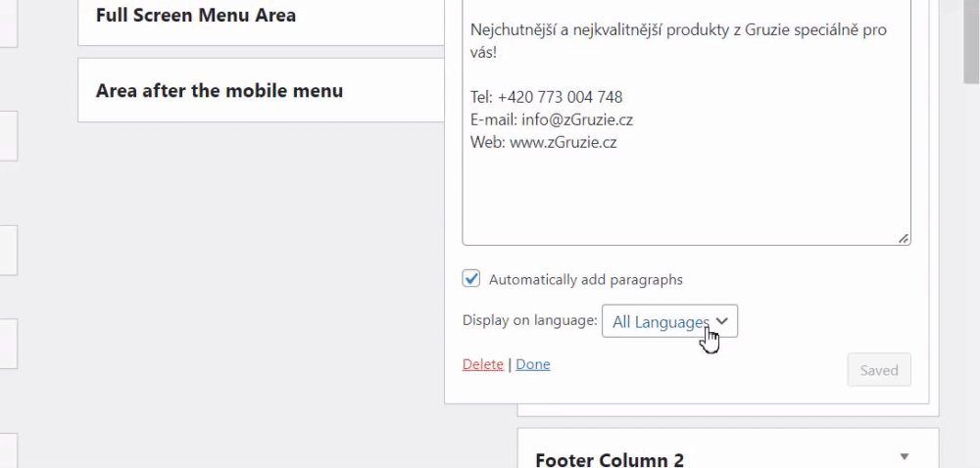This screenshot has height=468, width=980.
Task: Click the Tel phone number line
Action: [546, 97]
